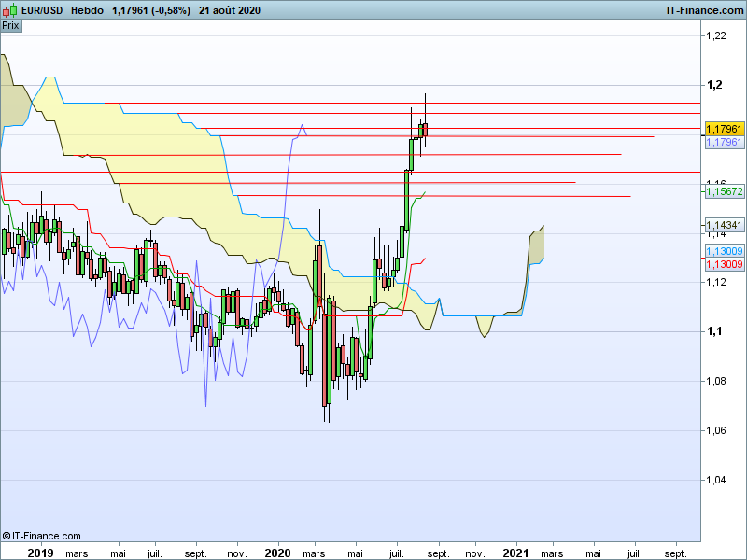
Task: Click the Prix panel label
Action: pyautogui.click(x=10, y=26)
